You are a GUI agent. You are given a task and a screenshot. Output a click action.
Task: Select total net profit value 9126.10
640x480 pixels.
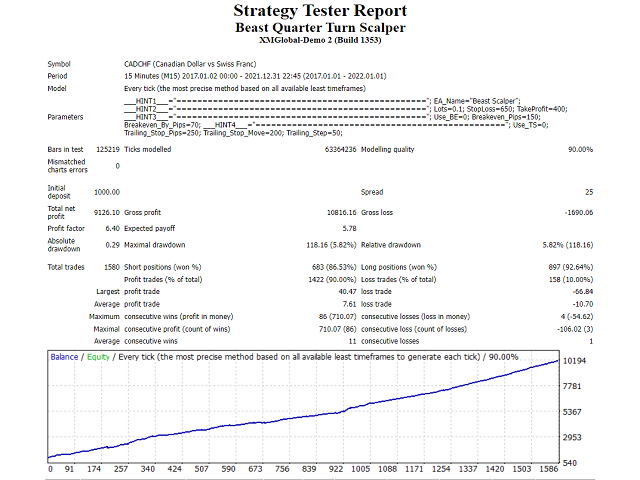pyautogui.click(x=107, y=213)
